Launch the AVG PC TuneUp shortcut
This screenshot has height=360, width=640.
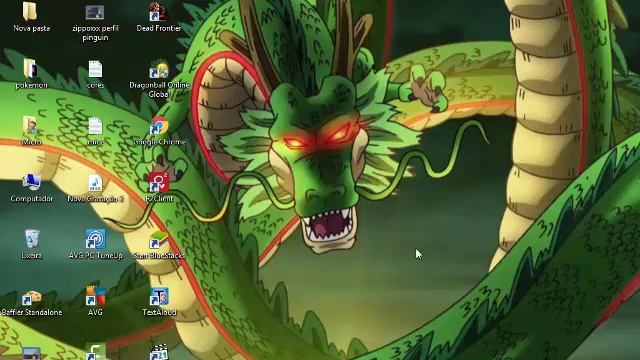pyautogui.click(x=95, y=239)
